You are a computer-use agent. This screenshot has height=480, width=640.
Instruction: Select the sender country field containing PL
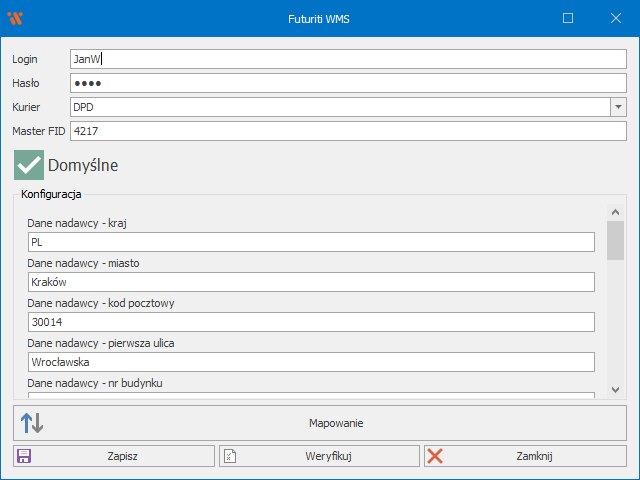311,243
